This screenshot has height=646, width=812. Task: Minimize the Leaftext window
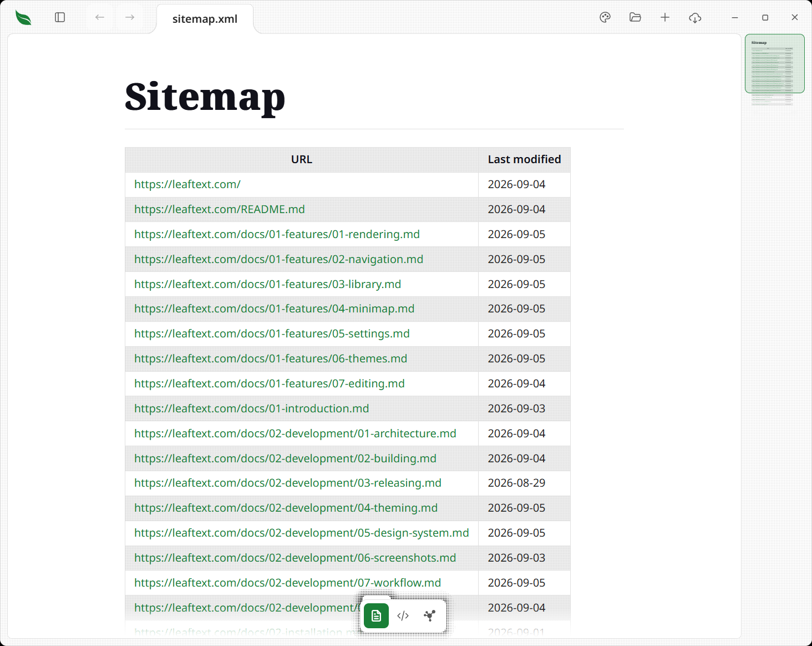pos(735,18)
